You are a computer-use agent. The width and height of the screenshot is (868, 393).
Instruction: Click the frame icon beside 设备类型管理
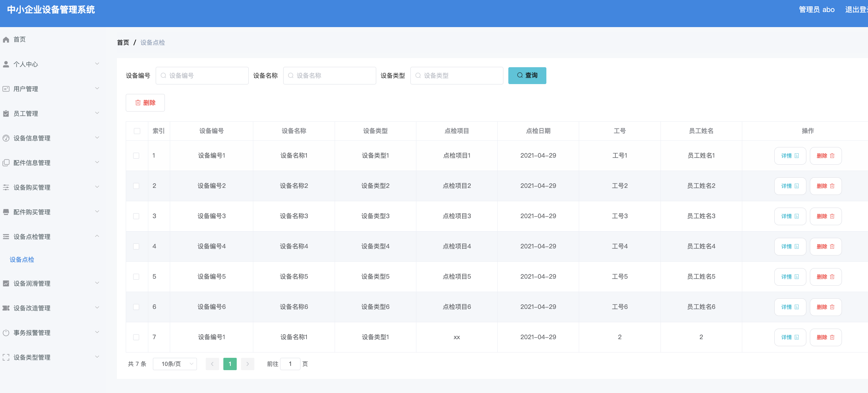(6, 357)
